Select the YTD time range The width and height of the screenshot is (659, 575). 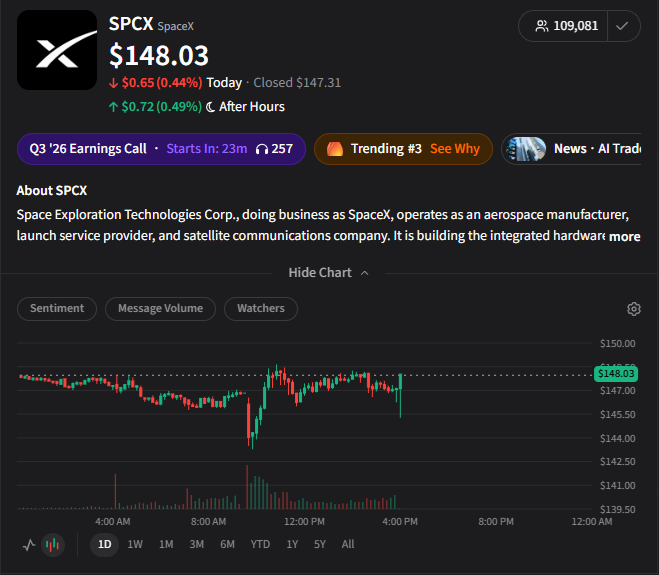tap(260, 545)
